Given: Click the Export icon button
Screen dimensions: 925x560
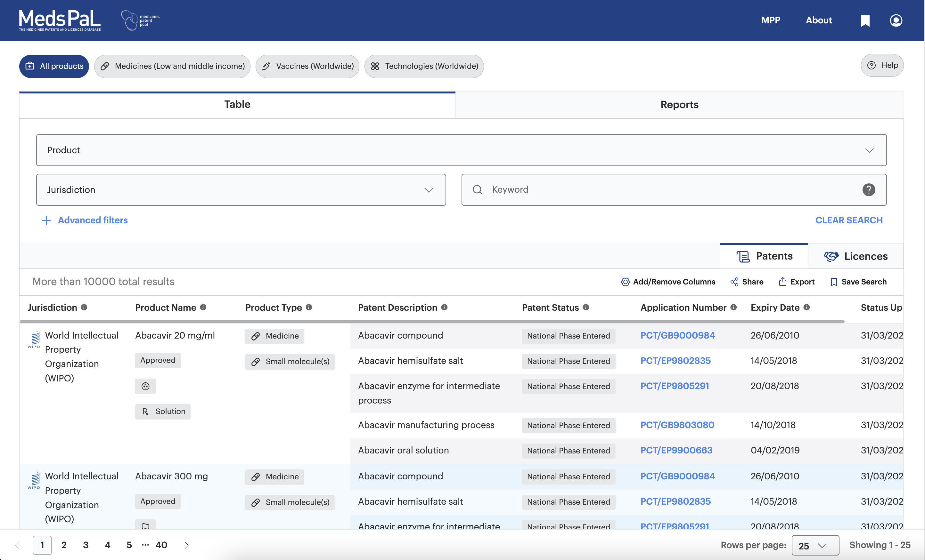Looking at the screenshot, I should (x=783, y=282).
